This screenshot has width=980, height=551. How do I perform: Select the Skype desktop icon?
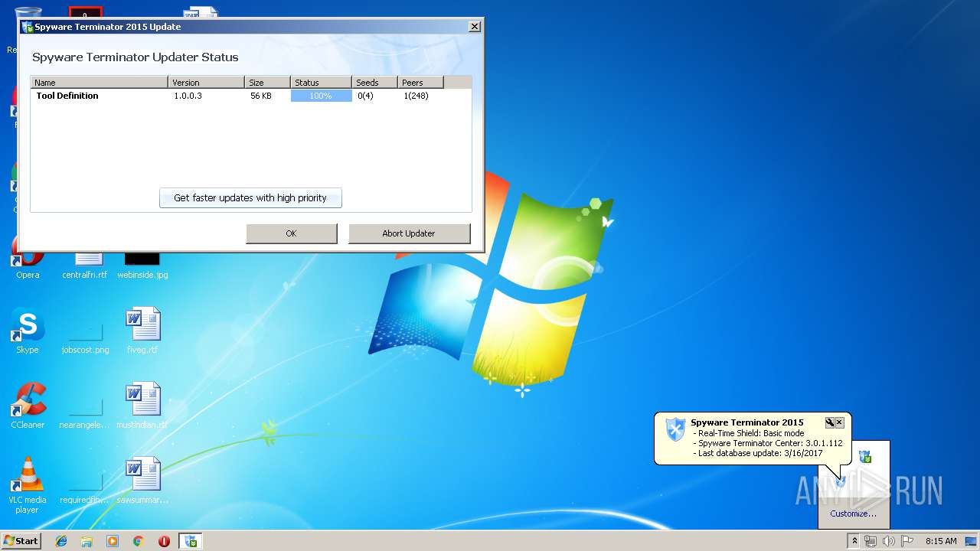tap(28, 331)
